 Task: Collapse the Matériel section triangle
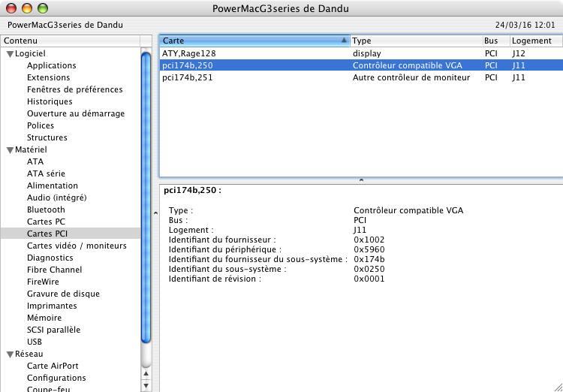point(10,150)
